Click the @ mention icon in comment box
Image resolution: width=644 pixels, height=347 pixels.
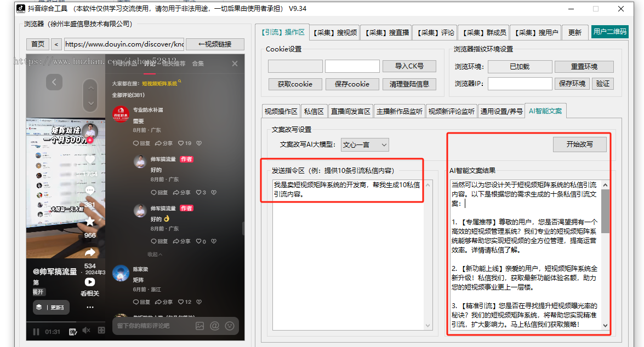214,326
